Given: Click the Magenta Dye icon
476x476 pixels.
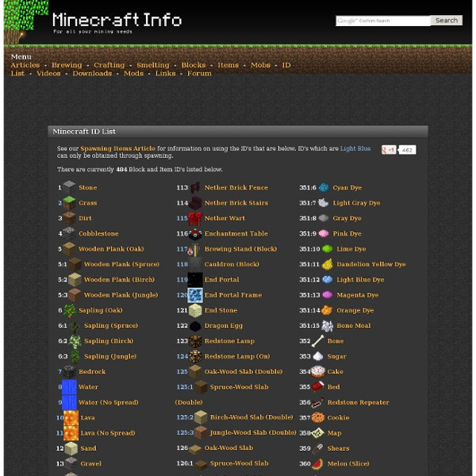Looking at the screenshot, I should (328, 295).
